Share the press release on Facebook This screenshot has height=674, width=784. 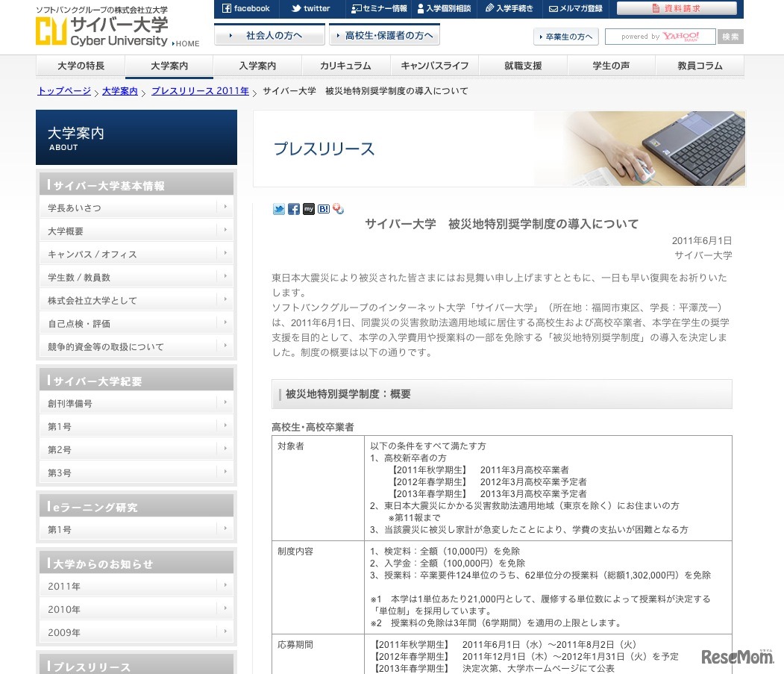[293, 209]
